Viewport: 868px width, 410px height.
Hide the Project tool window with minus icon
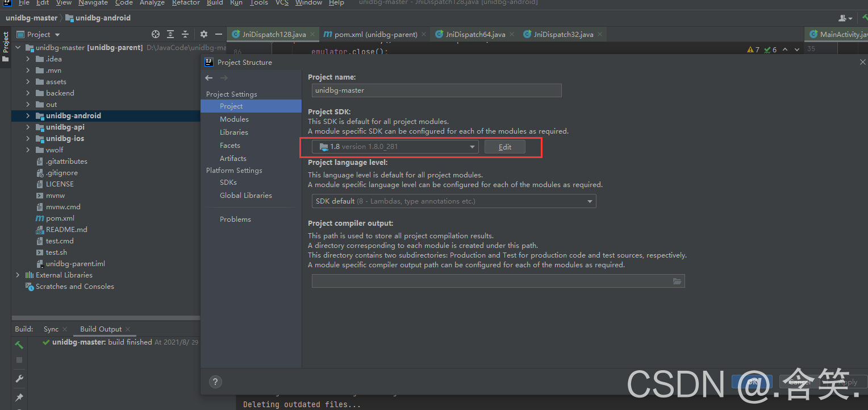tap(218, 35)
